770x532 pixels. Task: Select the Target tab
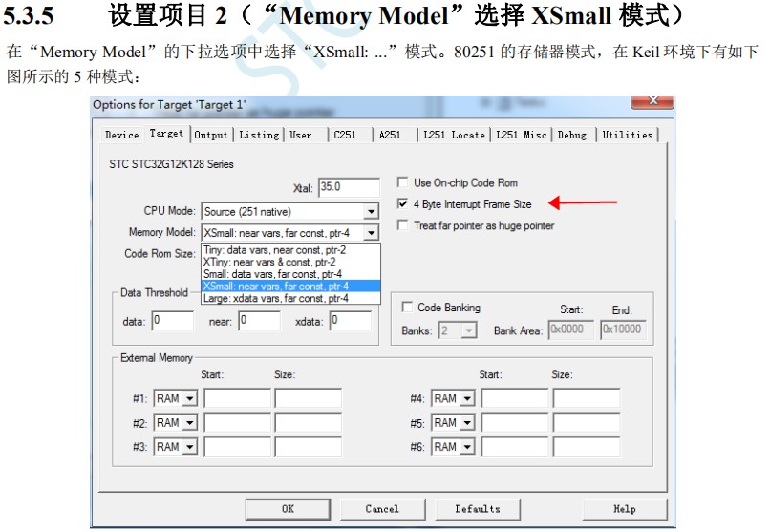pyautogui.click(x=166, y=134)
